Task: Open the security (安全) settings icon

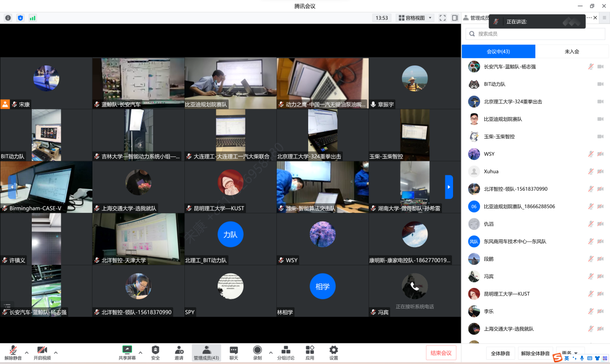Action: point(156,352)
